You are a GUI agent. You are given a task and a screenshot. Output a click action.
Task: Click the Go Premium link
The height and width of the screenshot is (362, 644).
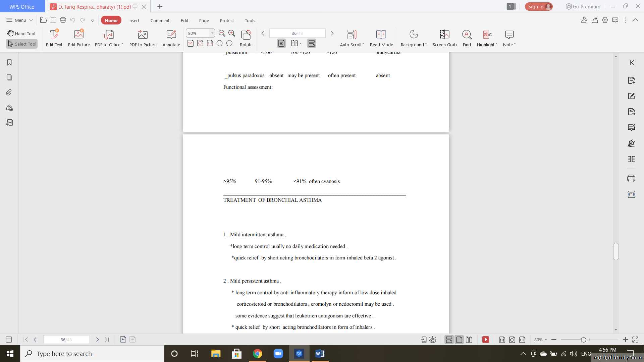coord(583,7)
